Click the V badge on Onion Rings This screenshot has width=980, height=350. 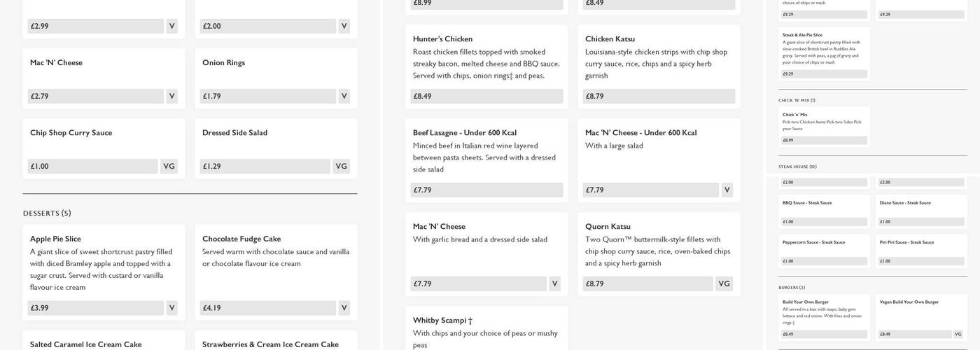click(x=344, y=97)
